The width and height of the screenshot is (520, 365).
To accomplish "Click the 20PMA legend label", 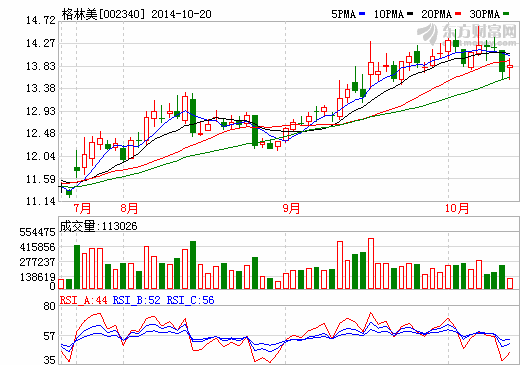I will (436, 14).
